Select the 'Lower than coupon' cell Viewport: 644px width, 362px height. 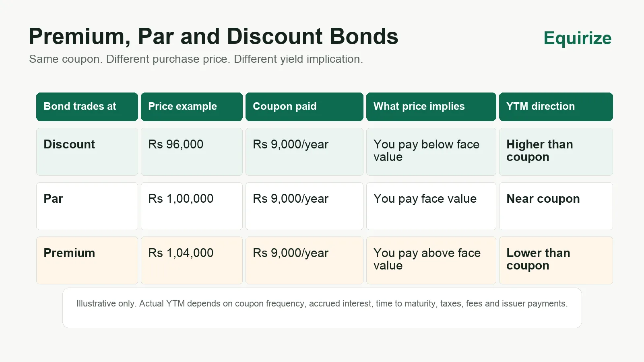[x=556, y=260]
